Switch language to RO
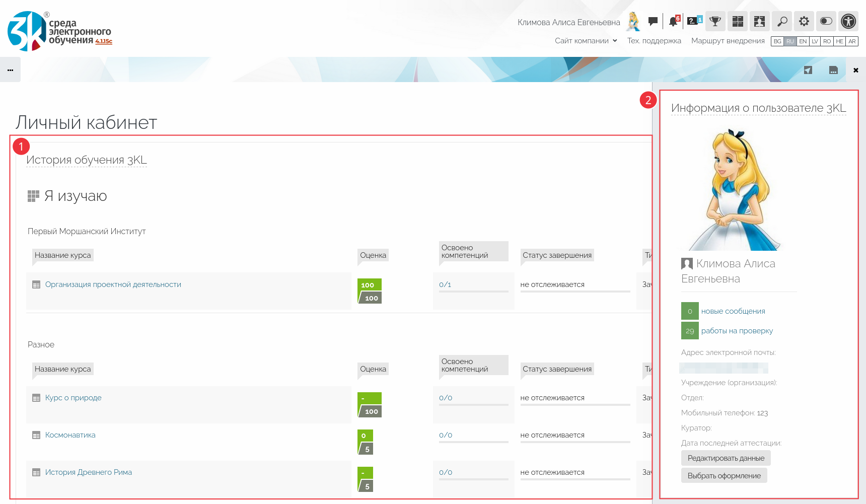The width and height of the screenshot is (866, 504). coord(827,41)
